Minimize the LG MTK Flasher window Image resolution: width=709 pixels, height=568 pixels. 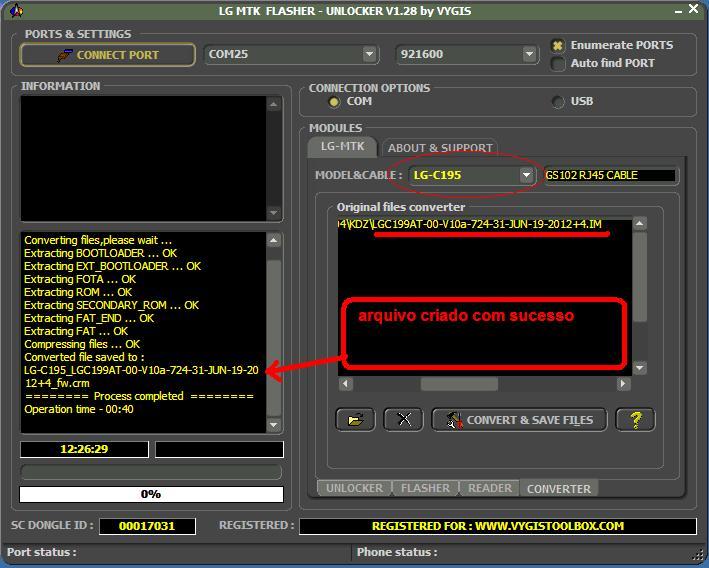678,11
